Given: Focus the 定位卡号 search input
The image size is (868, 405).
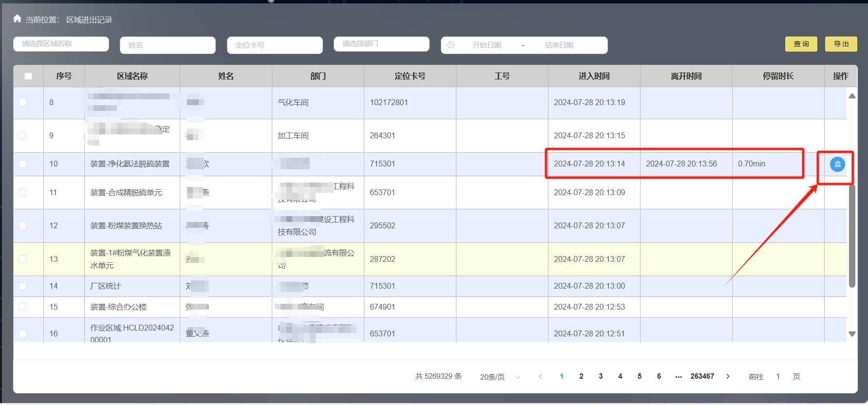Looking at the screenshot, I should (275, 45).
